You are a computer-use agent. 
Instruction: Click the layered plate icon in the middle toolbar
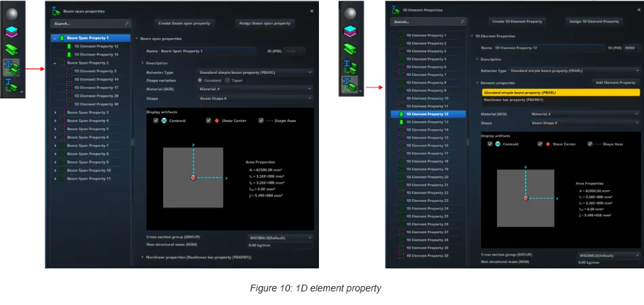[x=350, y=32]
